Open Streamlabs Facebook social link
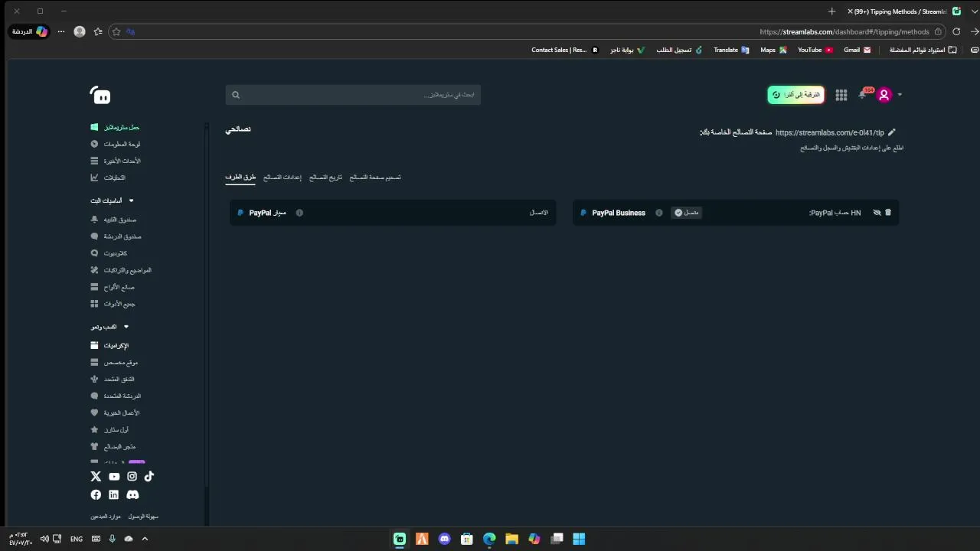 pyautogui.click(x=96, y=495)
